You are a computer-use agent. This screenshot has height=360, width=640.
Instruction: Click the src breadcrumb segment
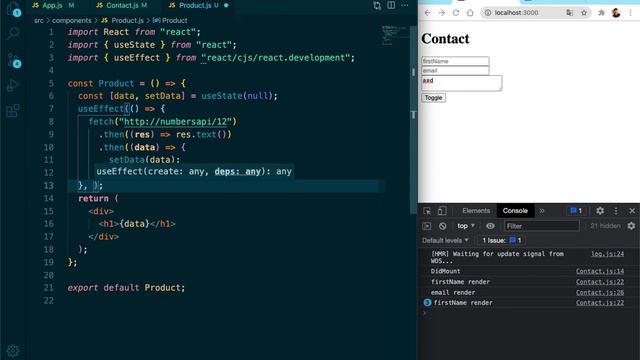(x=39, y=20)
